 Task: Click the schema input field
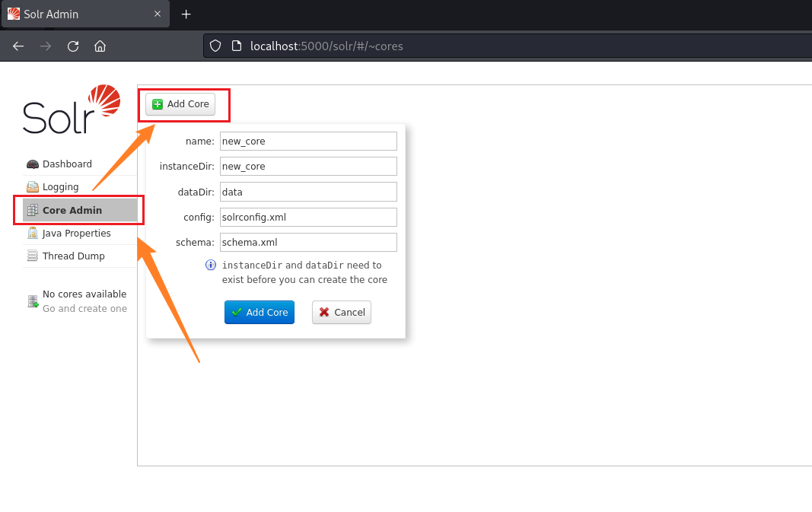click(308, 242)
